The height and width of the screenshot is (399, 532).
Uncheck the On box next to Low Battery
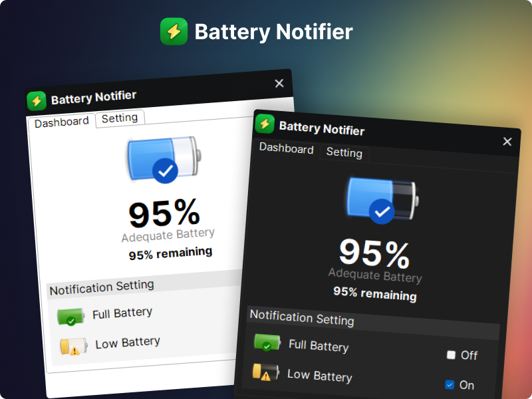(449, 384)
